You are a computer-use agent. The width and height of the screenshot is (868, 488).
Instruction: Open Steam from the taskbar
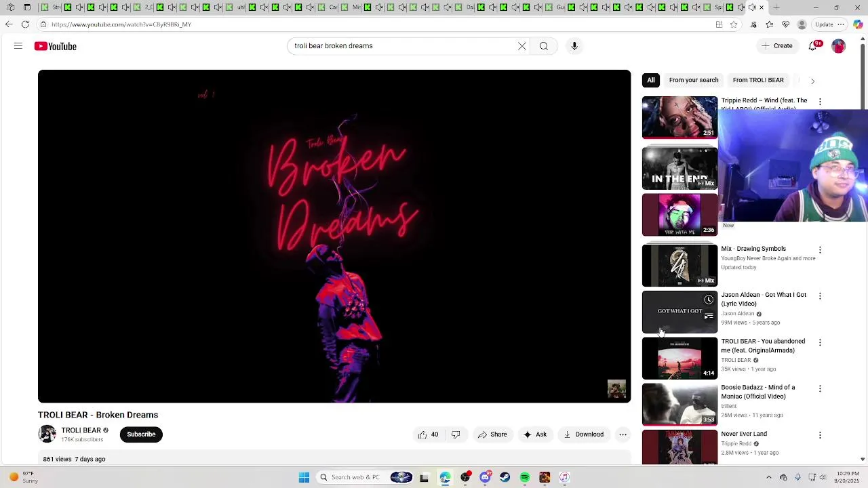(505, 477)
